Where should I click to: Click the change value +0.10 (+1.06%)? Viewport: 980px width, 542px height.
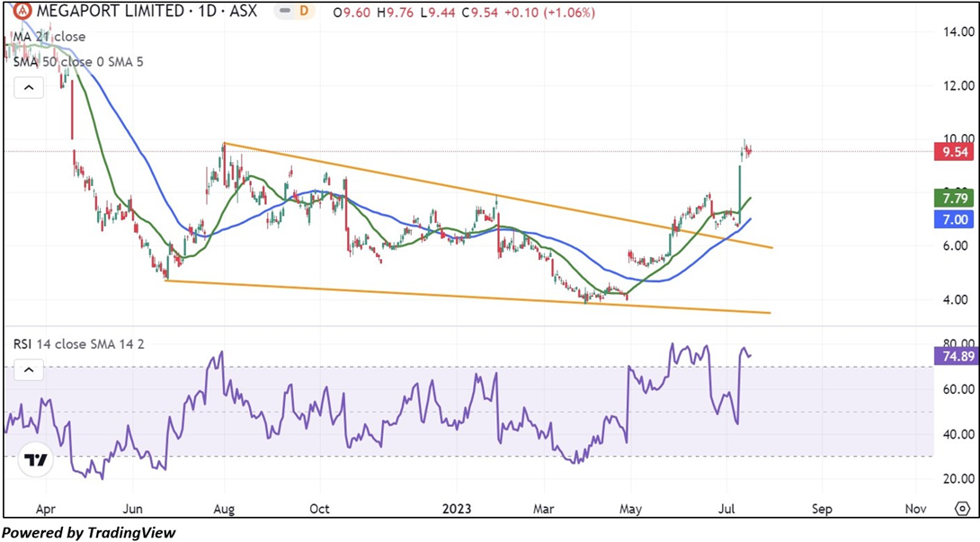[x=550, y=13]
